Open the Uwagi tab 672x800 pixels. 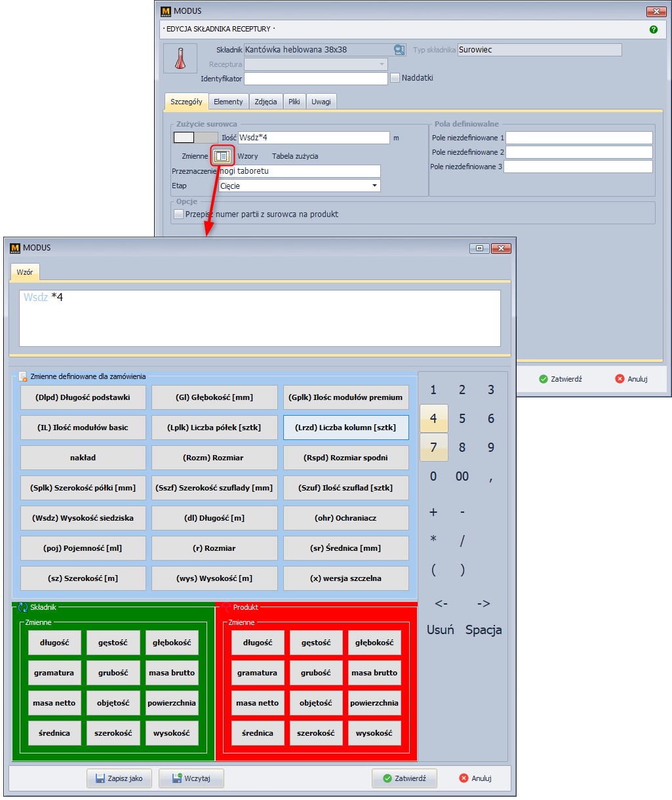[x=321, y=102]
